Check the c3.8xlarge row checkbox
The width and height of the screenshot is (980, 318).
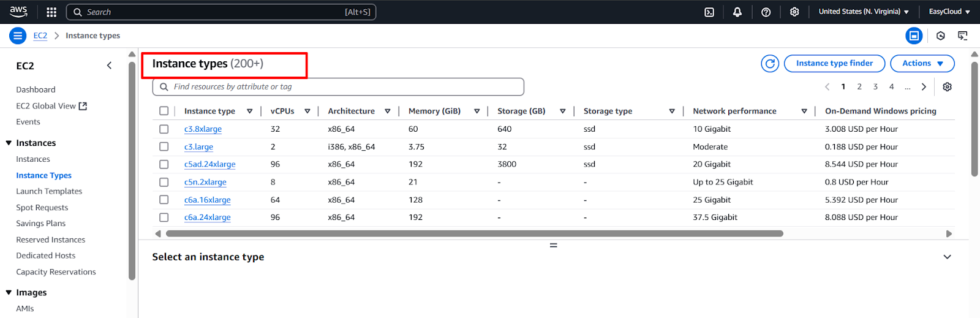164,129
